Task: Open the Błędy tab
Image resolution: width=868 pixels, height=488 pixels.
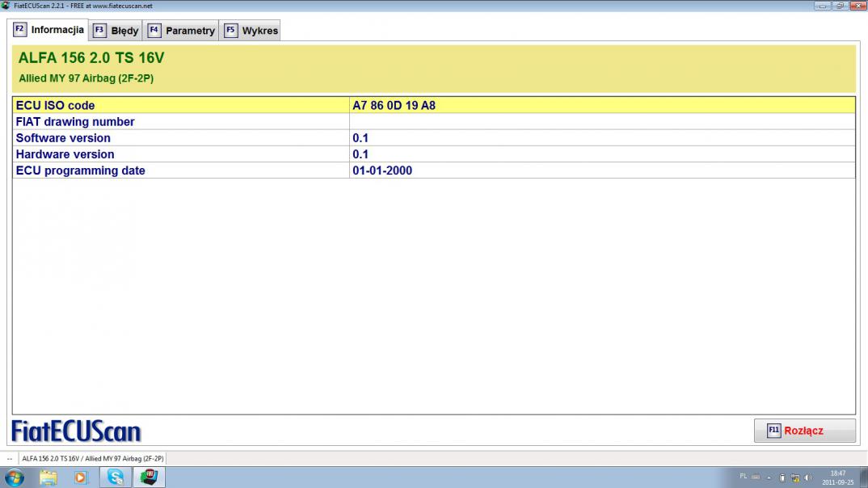Action: coord(116,31)
